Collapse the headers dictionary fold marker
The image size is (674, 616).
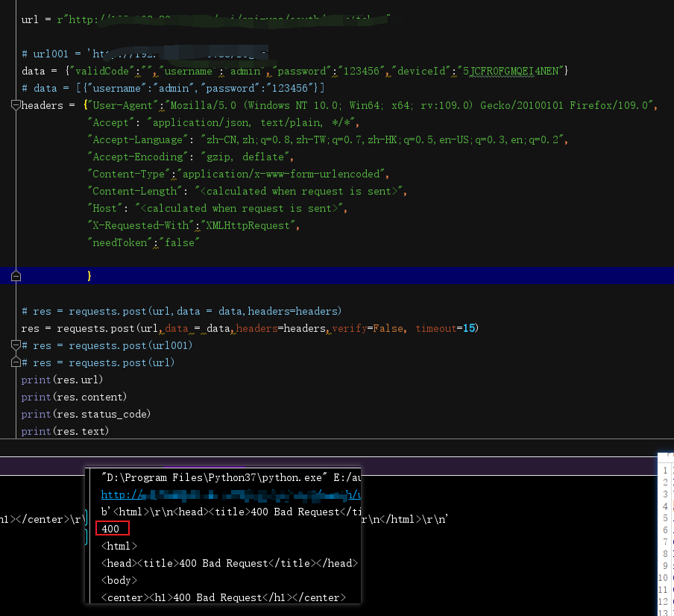[x=16, y=106]
